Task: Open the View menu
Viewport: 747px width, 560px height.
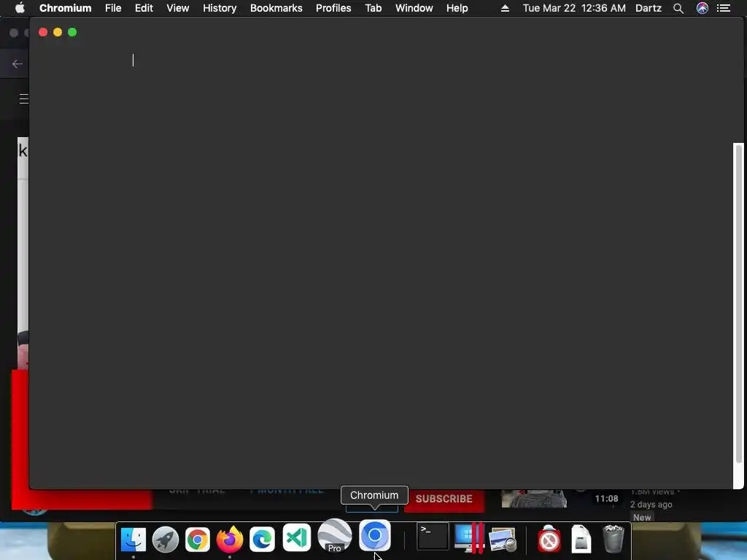Action: [178, 8]
